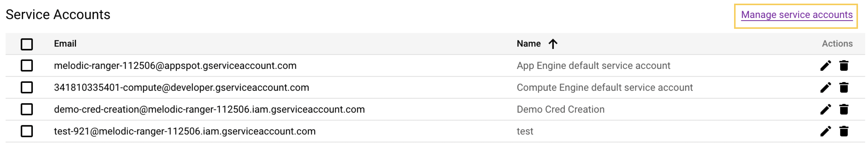
Task: Check the melodic-ranger-112506@appspot row checkbox
Action: 27,66
